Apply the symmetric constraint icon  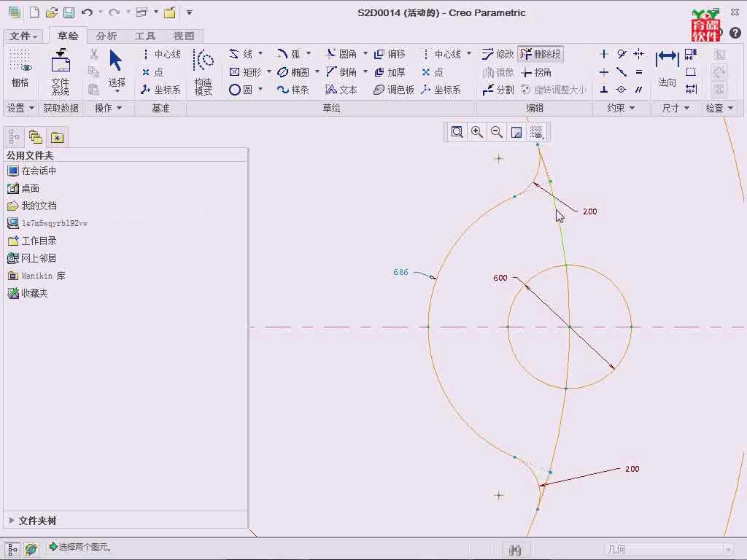[x=639, y=54]
